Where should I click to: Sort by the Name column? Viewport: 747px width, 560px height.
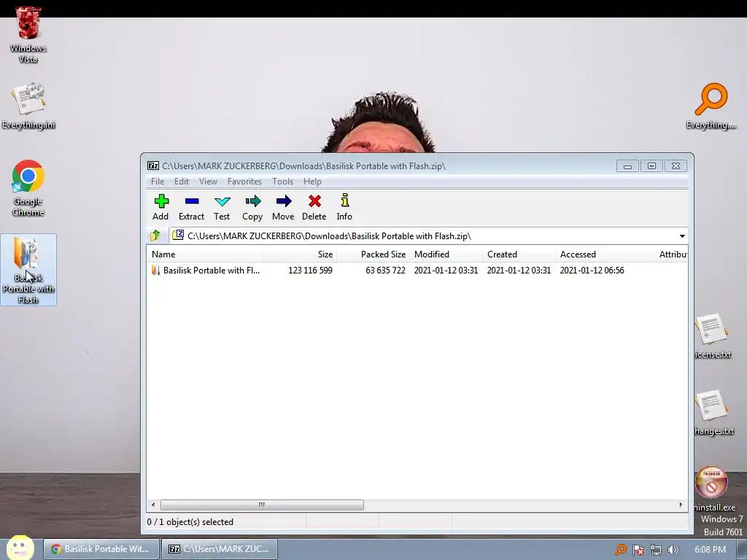tap(205, 254)
